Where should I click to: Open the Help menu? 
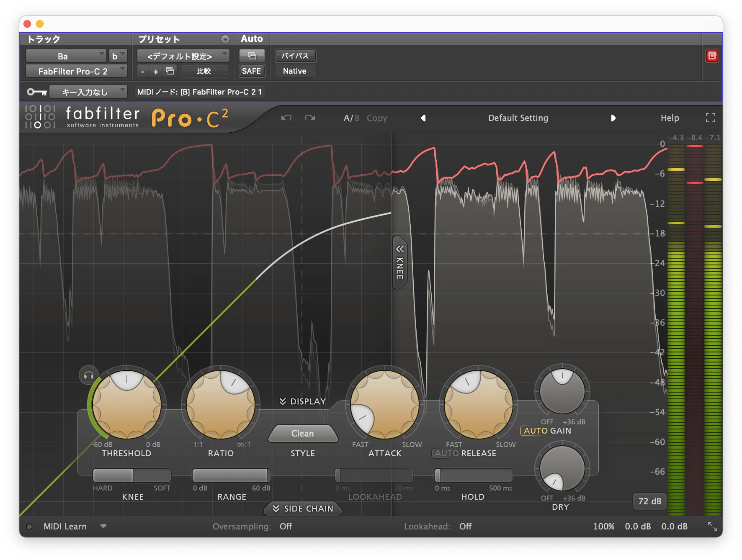point(670,118)
